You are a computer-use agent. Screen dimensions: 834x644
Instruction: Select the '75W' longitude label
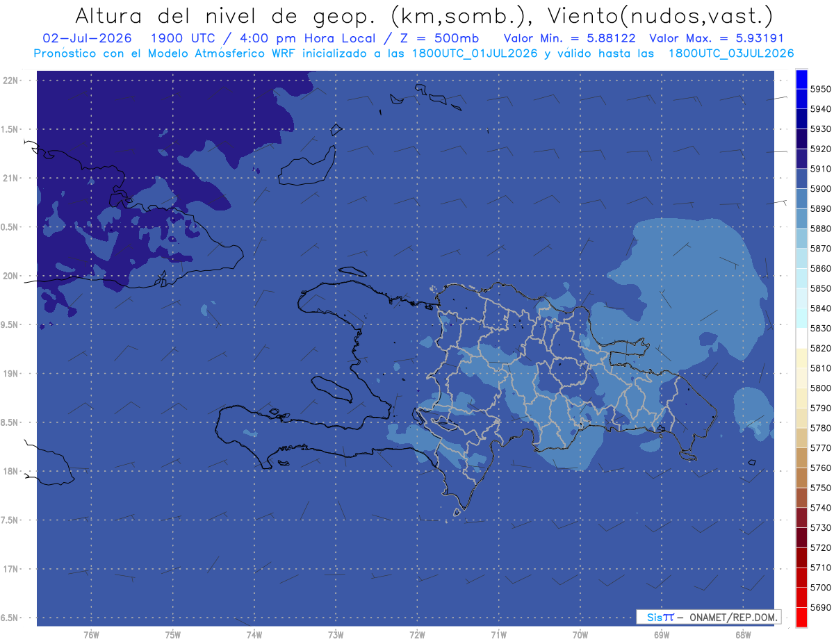click(173, 634)
